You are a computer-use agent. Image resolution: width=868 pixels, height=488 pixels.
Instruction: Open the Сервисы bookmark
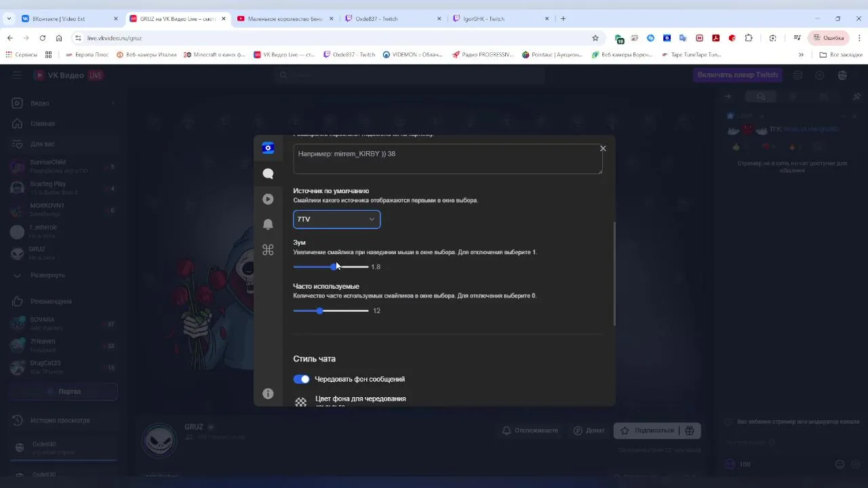(x=22, y=54)
